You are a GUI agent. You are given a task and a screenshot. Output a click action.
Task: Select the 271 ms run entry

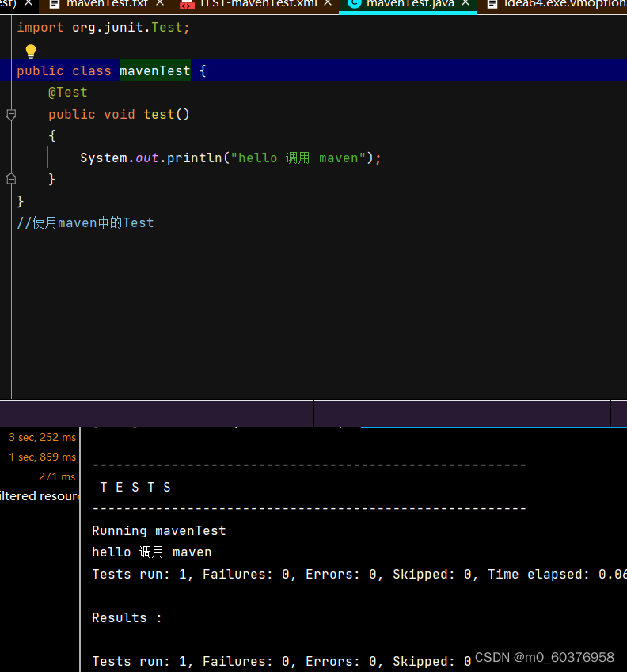coord(57,476)
